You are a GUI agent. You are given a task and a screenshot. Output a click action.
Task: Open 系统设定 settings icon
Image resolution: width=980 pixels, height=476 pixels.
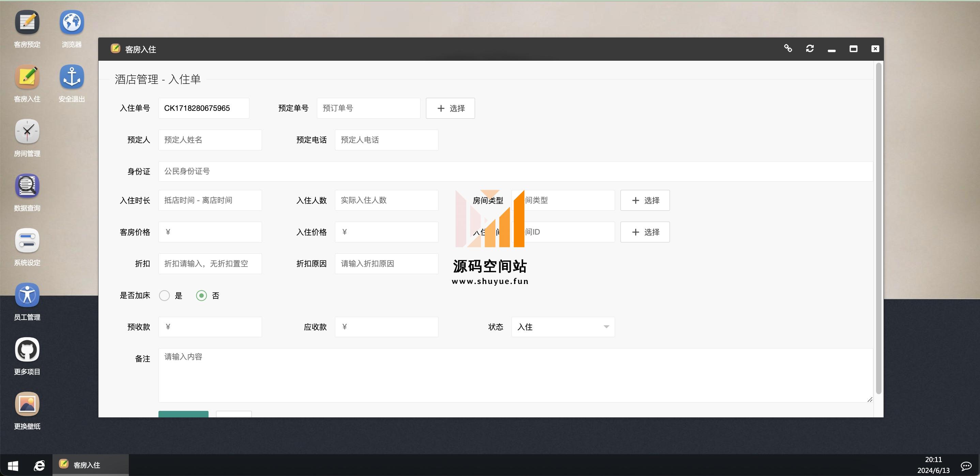27,247
